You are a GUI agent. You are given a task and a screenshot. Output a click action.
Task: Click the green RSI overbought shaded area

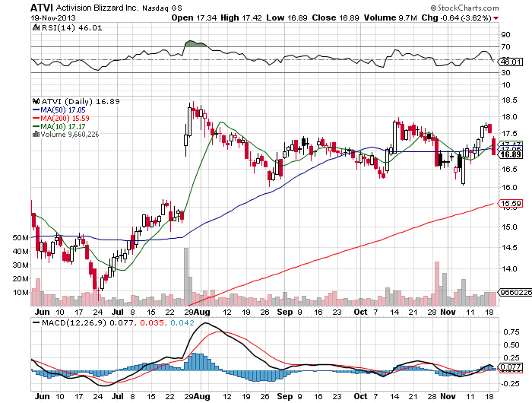[x=195, y=44]
